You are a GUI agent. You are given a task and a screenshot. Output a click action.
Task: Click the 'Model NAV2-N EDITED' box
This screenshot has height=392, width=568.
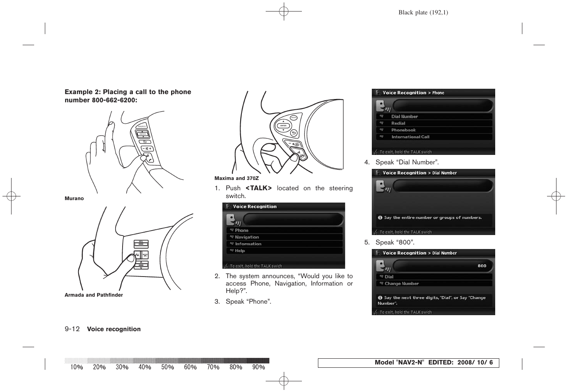408,363
